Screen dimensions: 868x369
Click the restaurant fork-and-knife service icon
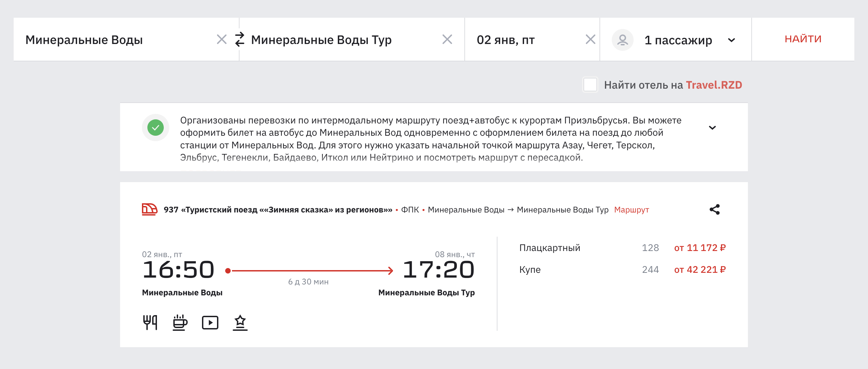click(150, 322)
